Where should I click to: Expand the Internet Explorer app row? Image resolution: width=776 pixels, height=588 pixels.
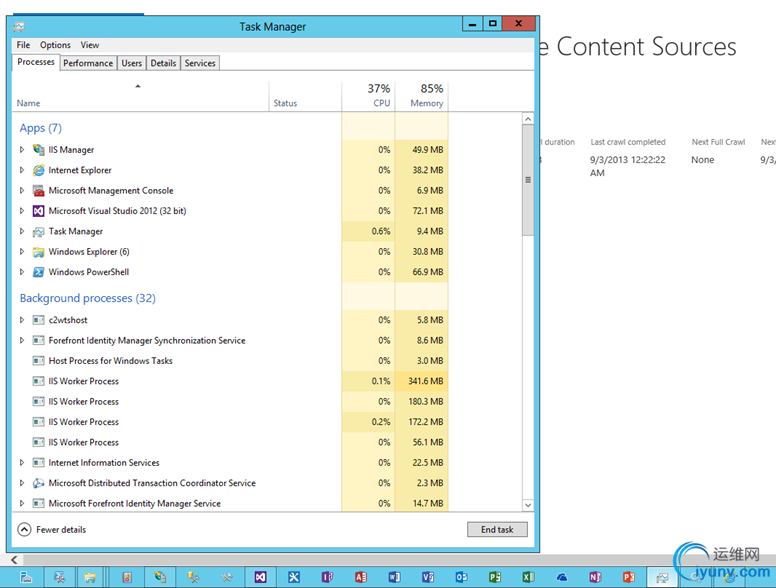pos(22,170)
